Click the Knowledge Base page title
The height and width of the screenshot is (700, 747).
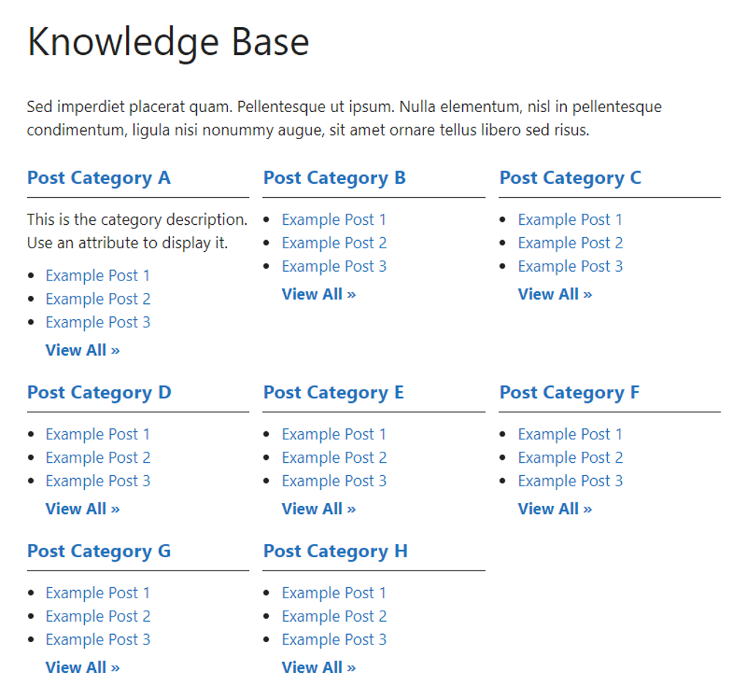(x=168, y=42)
